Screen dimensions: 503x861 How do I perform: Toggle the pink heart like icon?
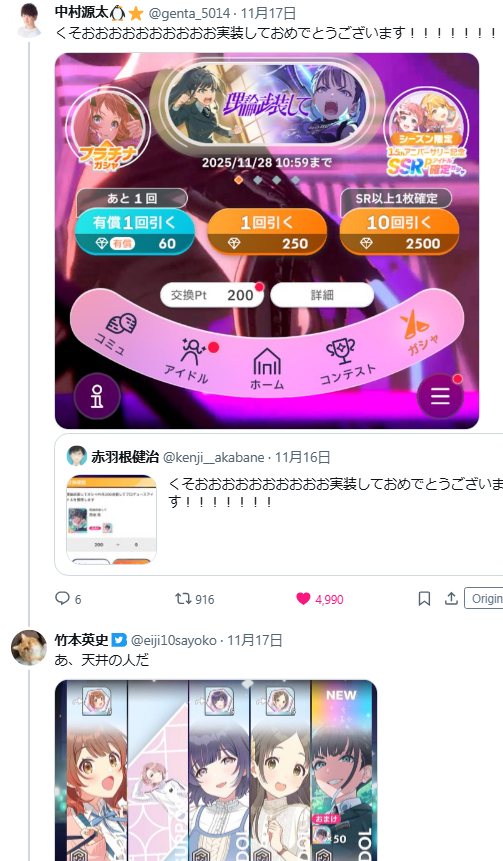(303, 599)
